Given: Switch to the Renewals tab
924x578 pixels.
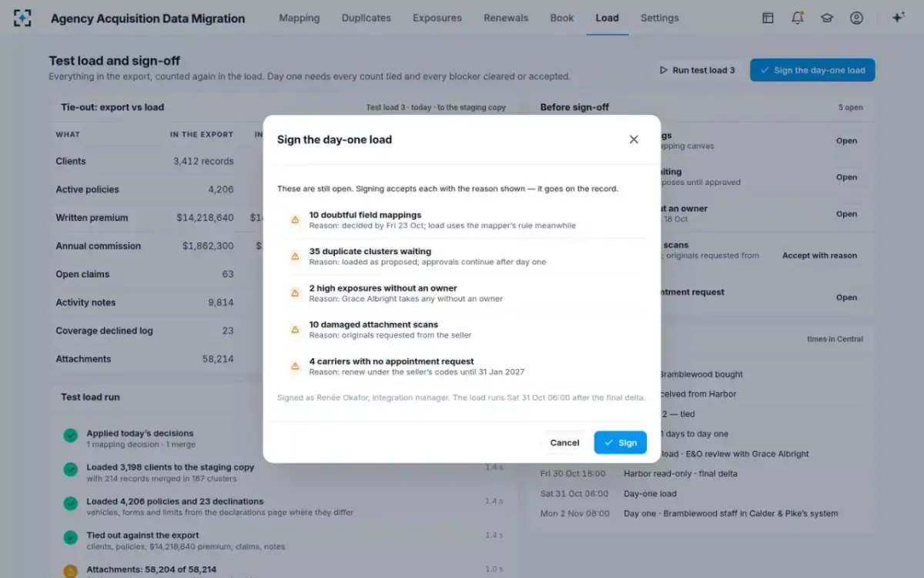Looking at the screenshot, I should click(x=506, y=18).
